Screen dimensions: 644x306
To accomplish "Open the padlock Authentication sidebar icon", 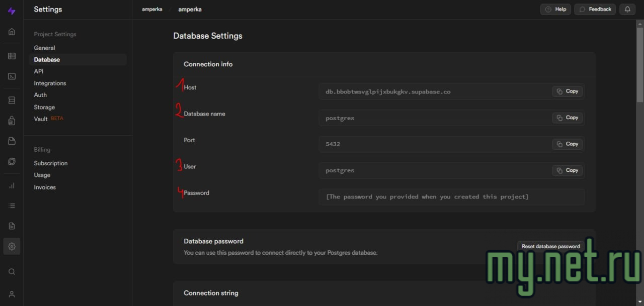I will (x=12, y=121).
